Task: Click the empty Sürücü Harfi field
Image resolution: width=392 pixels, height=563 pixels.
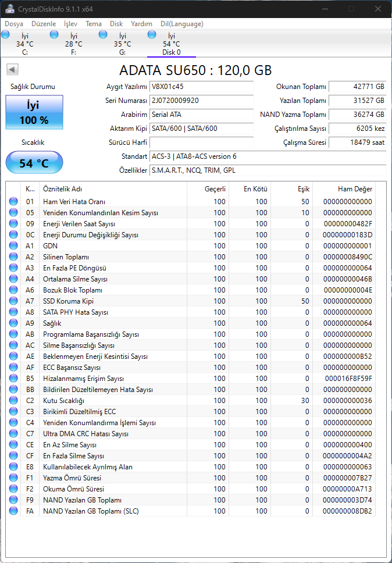Action: (201, 142)
